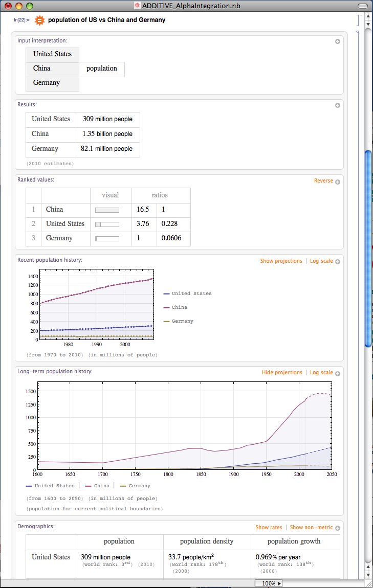Click plus icon on Recent population history pod
The image size is (373, 588).
[x=338, y=262]
